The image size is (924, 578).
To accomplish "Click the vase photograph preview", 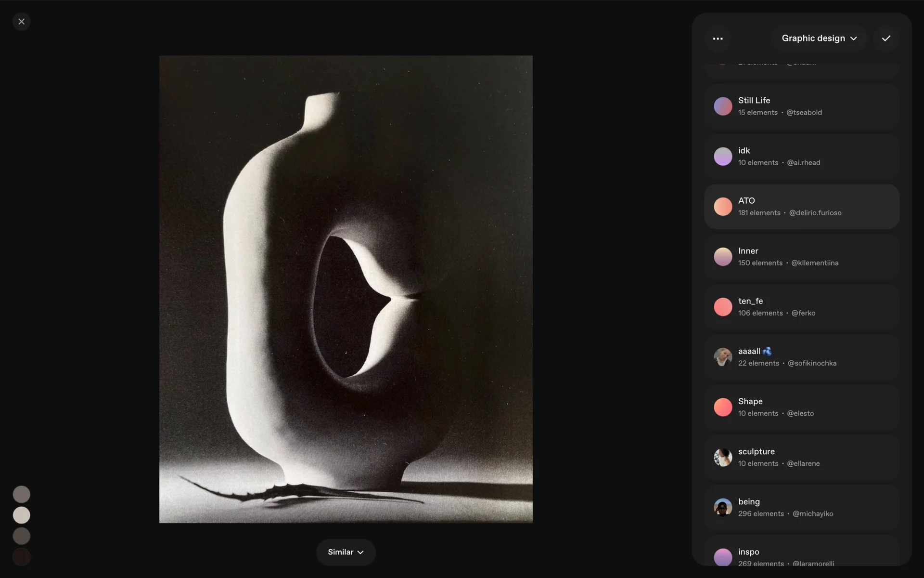I will click(x=346, y=289).
